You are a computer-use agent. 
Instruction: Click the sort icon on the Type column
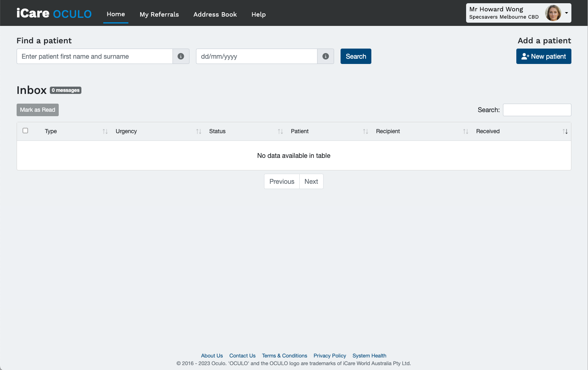[105, 131]
